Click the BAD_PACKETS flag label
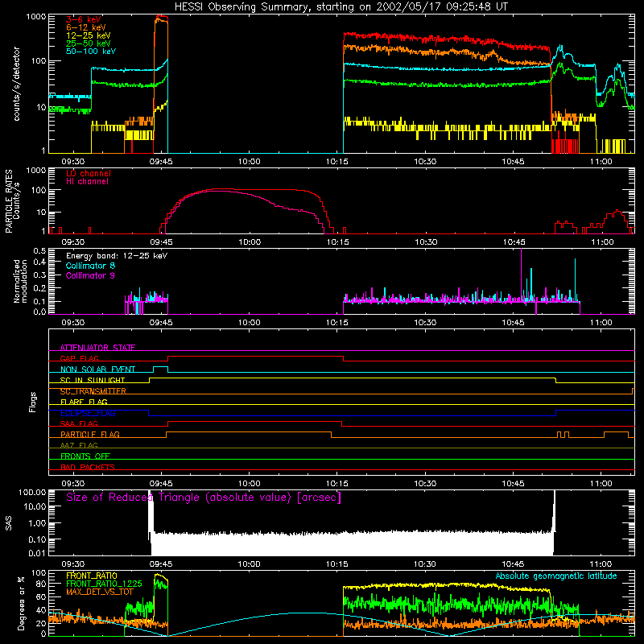 pos(88,467)
